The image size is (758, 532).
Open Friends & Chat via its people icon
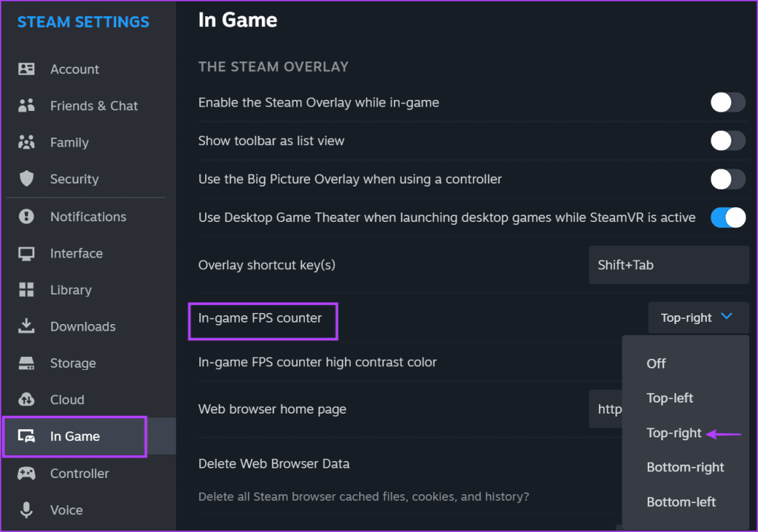coord(27,106)
